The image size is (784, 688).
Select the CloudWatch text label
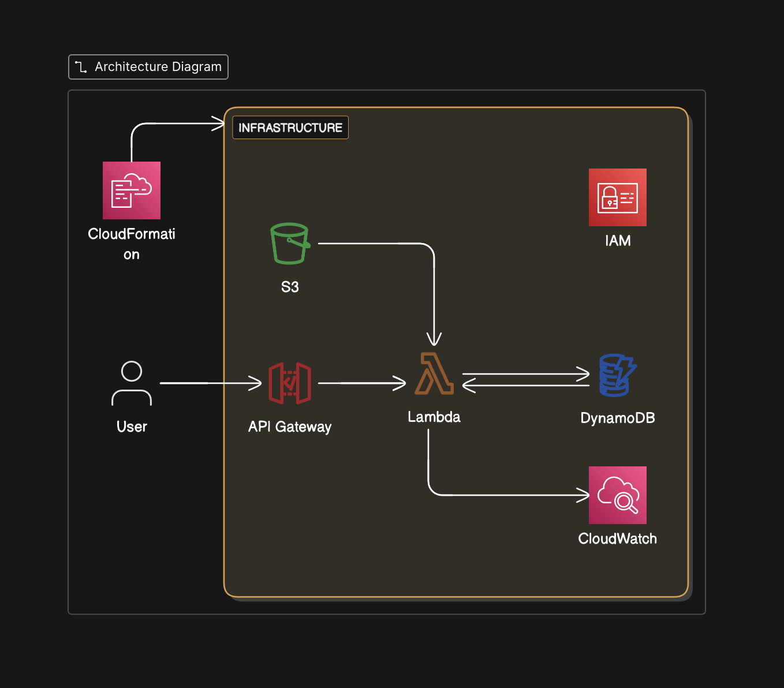pyautogui.click(x=618, y=539)
